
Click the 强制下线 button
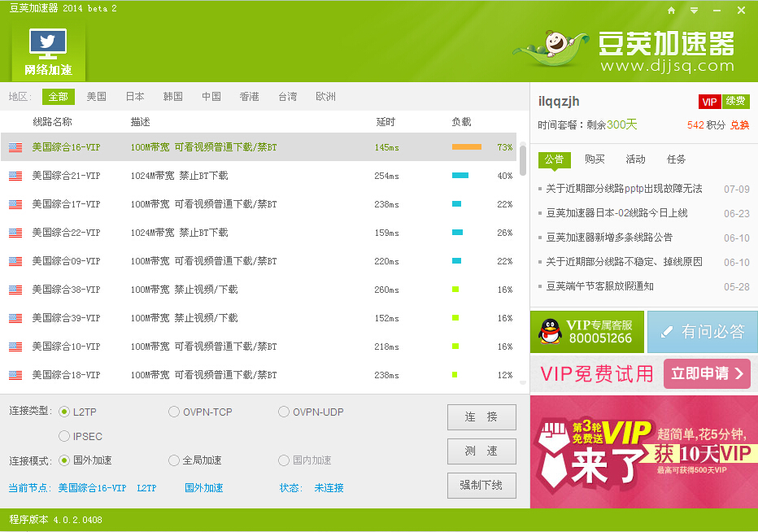coord(481,486)
